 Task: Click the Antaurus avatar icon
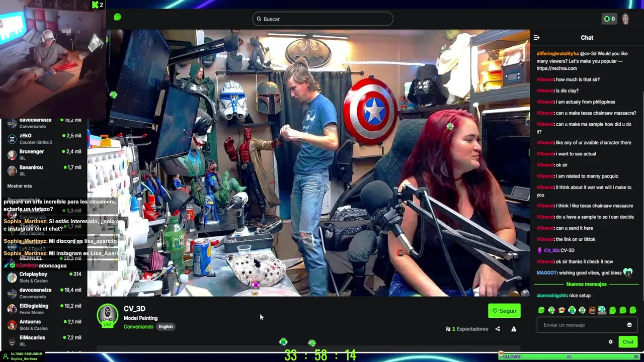tap(12, 325)
